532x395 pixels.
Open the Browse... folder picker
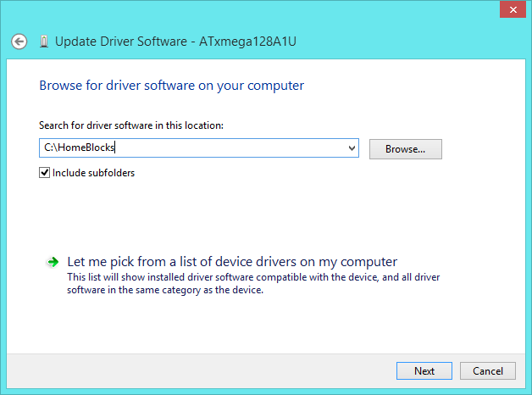pos(405,148)
